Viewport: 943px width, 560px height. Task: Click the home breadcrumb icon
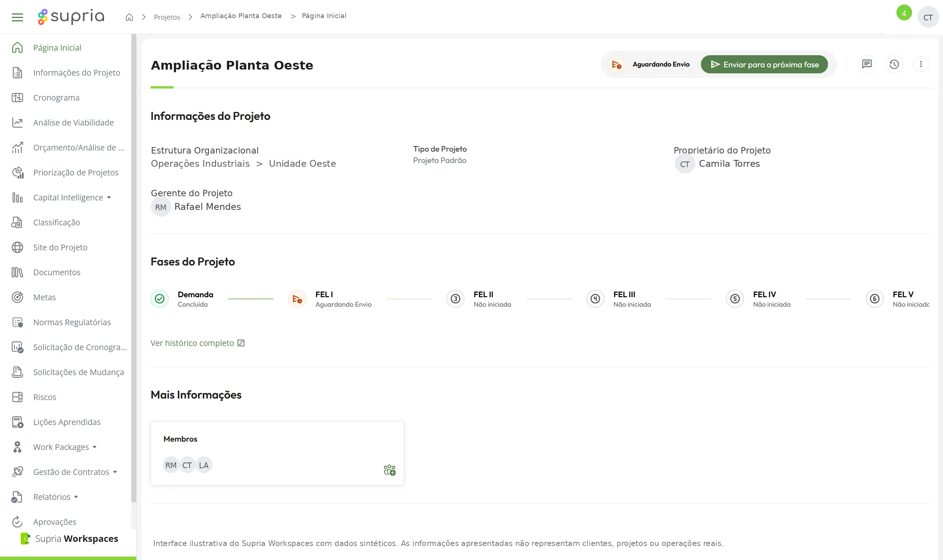[x=129, y=17]
